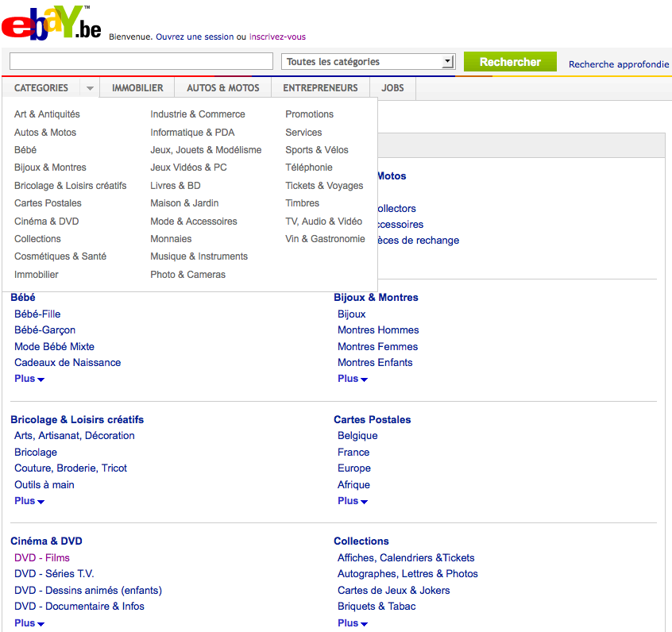Expand Plus under Cartes Postales
This screenshot has width=672, height=632.
pyautogui.click(x=353, y=501)
